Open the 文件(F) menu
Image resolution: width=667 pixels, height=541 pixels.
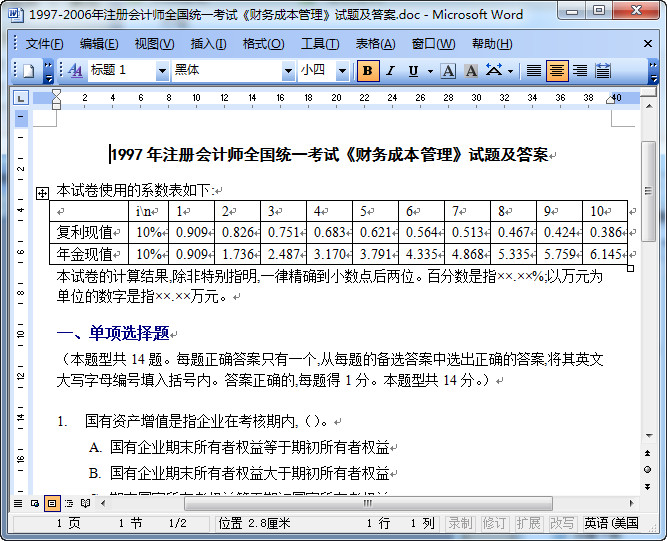point(44,44)
